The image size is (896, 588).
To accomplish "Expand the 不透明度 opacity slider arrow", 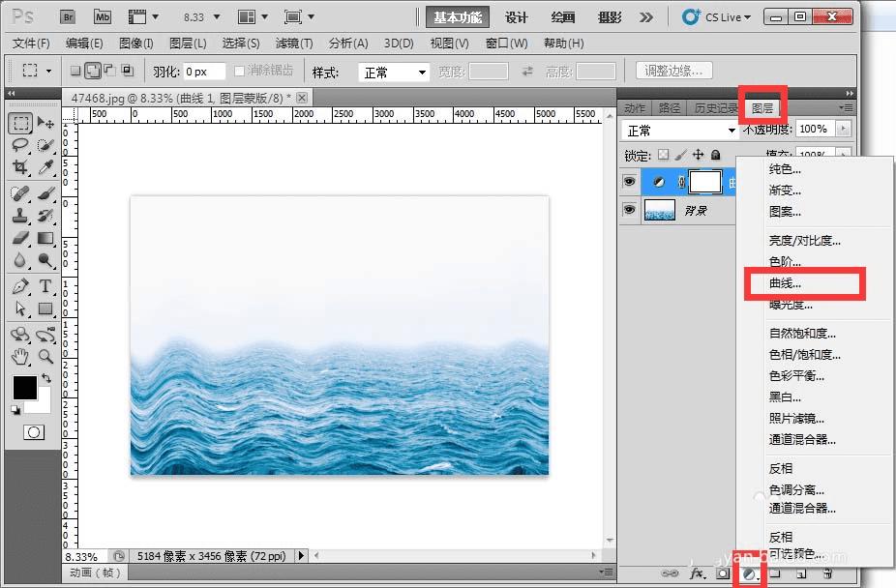I will tap(843, 129).
